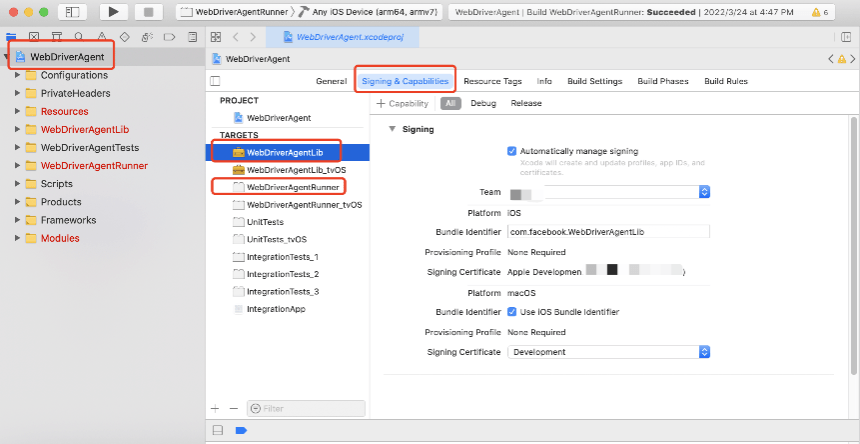
Task: Open the Build Rules tab
Action: 726,81
